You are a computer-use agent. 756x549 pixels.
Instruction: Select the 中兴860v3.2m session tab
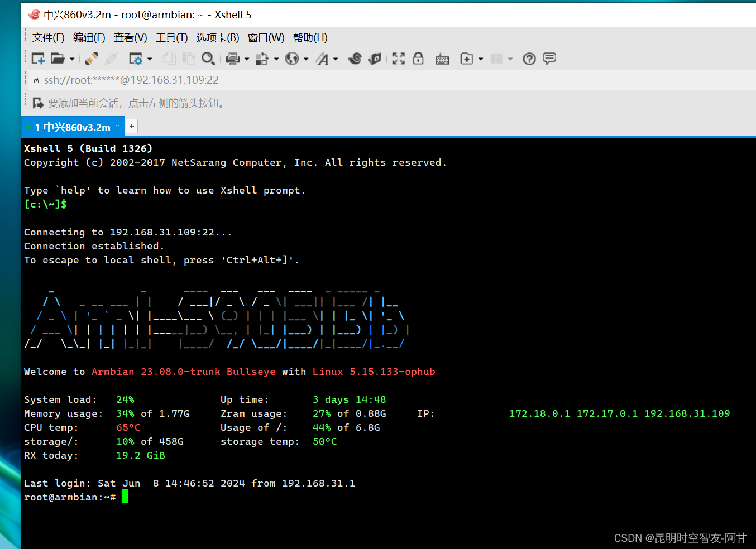(73, 127)
